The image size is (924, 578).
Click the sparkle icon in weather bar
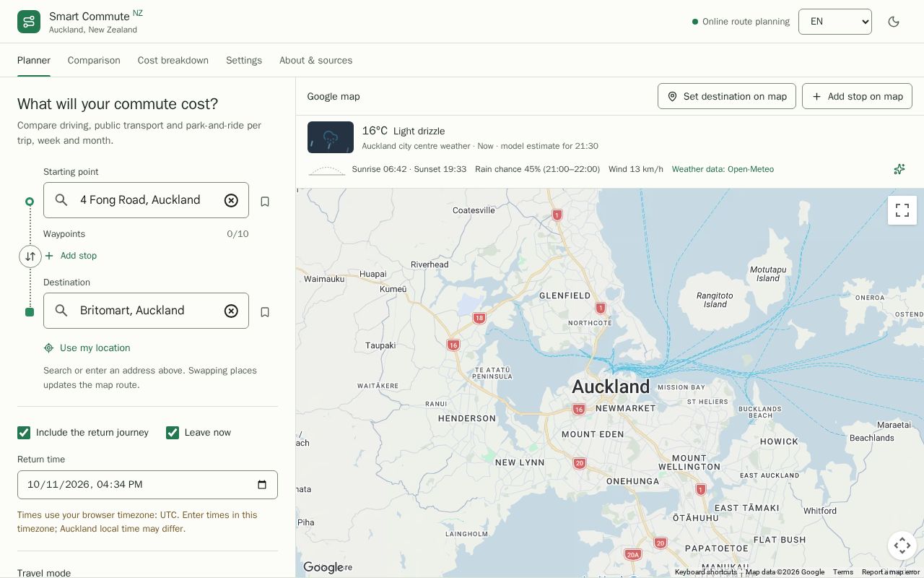[899, 169]
